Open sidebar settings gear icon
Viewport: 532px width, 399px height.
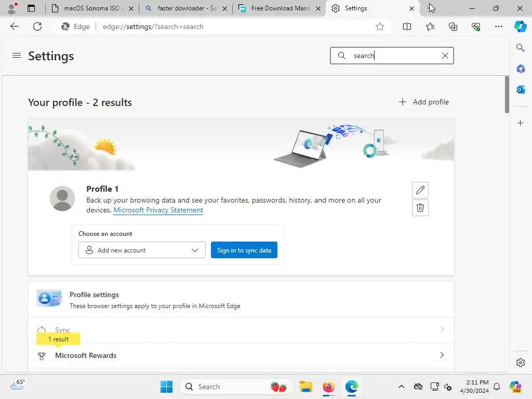coord(520,363)
